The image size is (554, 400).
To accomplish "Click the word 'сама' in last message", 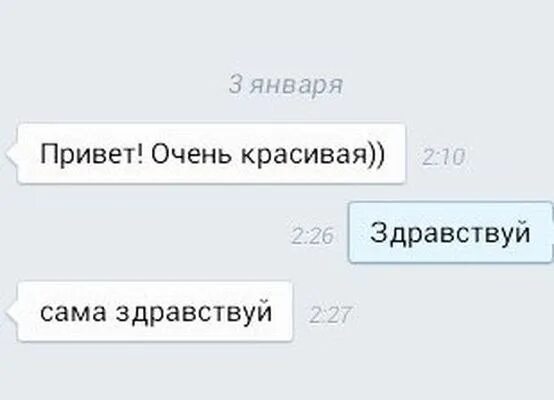I will [73, 312].
